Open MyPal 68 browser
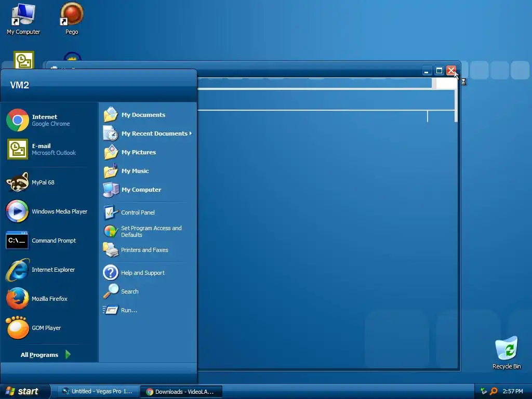 49,182
